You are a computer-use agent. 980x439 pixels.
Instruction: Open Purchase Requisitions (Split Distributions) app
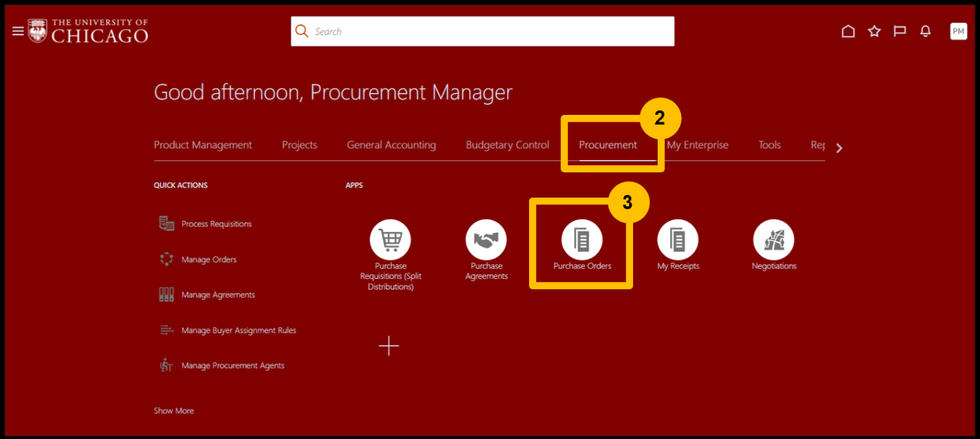[390, 241]
